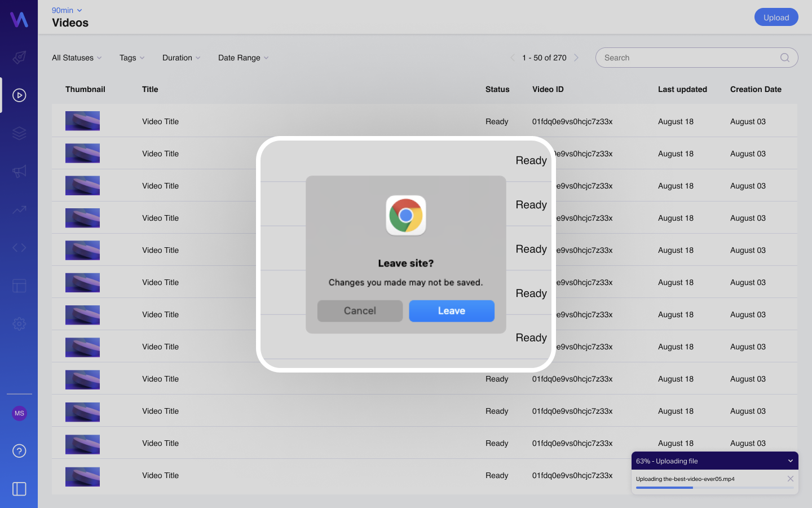The image size is (812, 508).
Task: Go to Videos via the play icon
Action: point(19,95)
